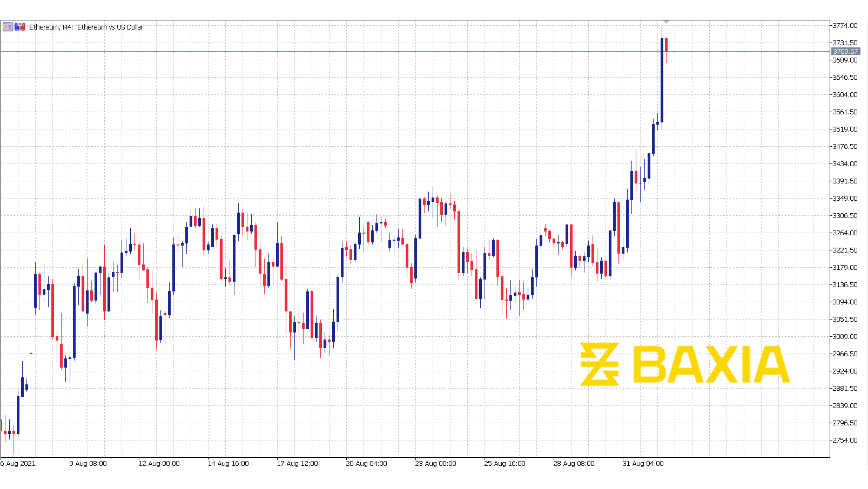Click the 23 Aug 00:00 time label
This screenshot has height=489, width=868.
tap(435, 463)
